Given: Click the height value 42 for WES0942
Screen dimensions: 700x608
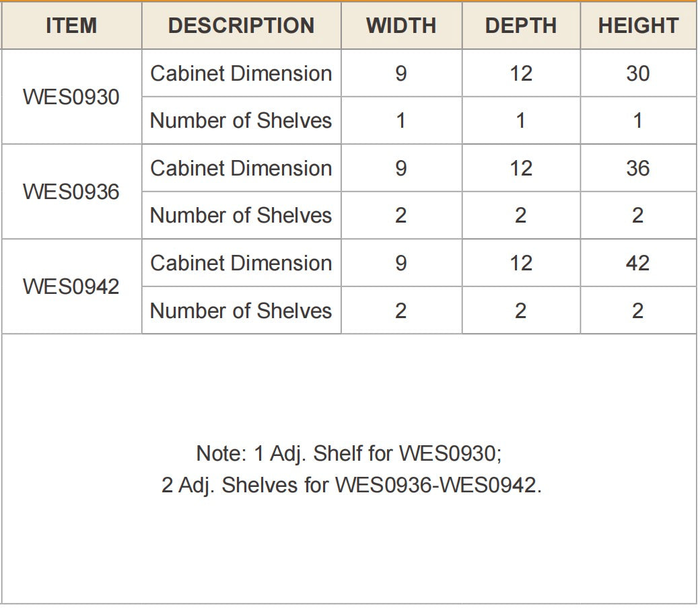Looking at the screenshot, I should 638,263.
